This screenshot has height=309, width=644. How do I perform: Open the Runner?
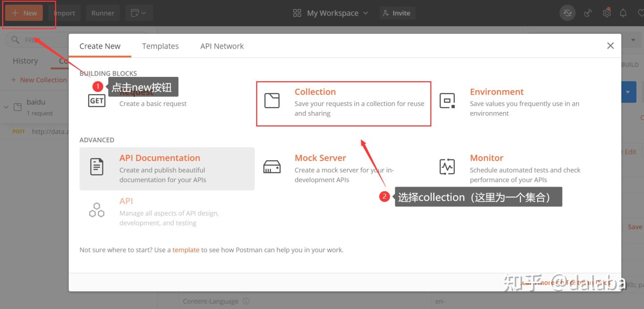pos(103,13)
